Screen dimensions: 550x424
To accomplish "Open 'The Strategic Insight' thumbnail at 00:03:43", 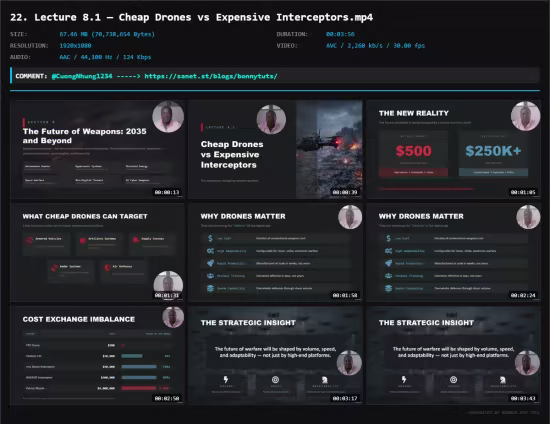I will (453, 355).
